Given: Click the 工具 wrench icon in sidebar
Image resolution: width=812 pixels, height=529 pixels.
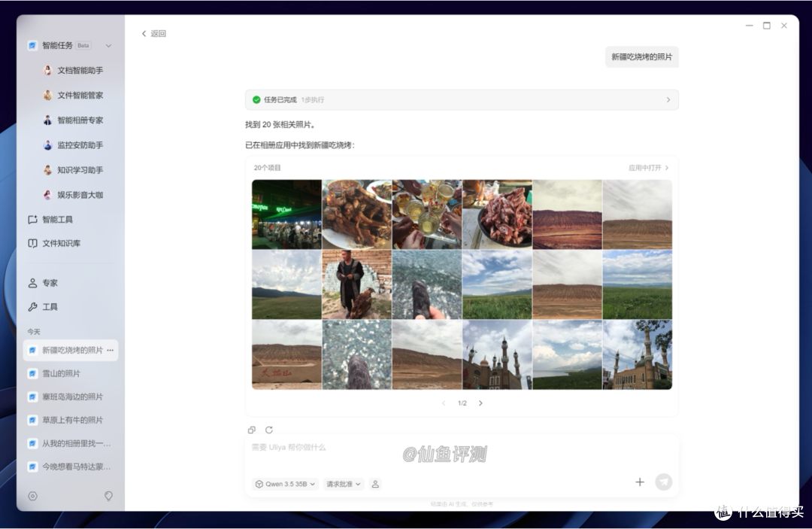Looking at the screenshot, I should pos(32,307).
